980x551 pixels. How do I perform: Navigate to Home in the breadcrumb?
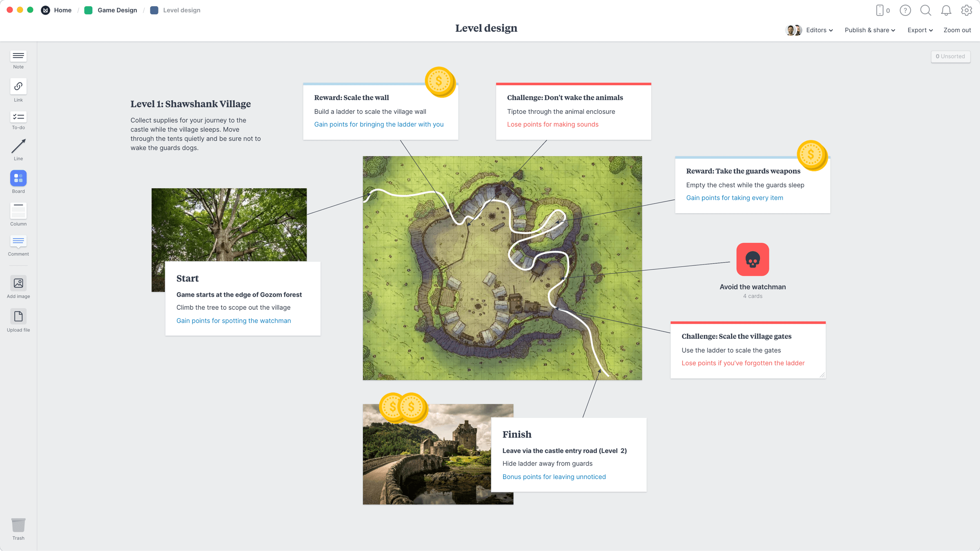[x=62, y=10]
